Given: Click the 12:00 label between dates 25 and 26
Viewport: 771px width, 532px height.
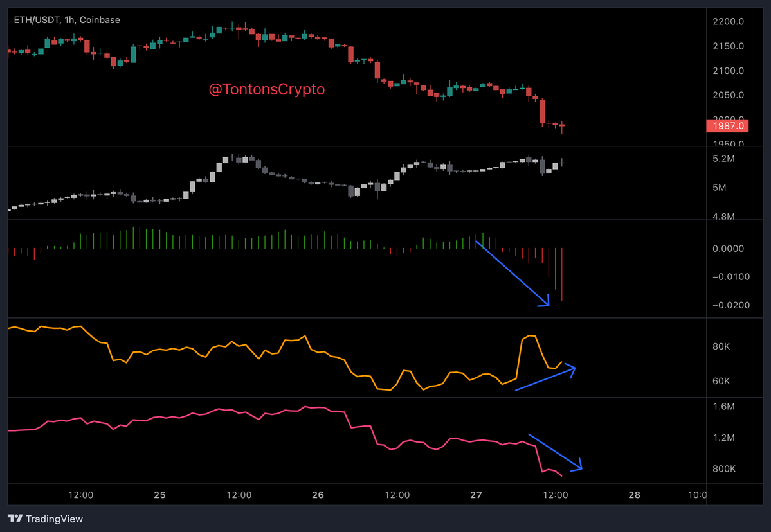Looking at the screenshot, I should [239, 495].
